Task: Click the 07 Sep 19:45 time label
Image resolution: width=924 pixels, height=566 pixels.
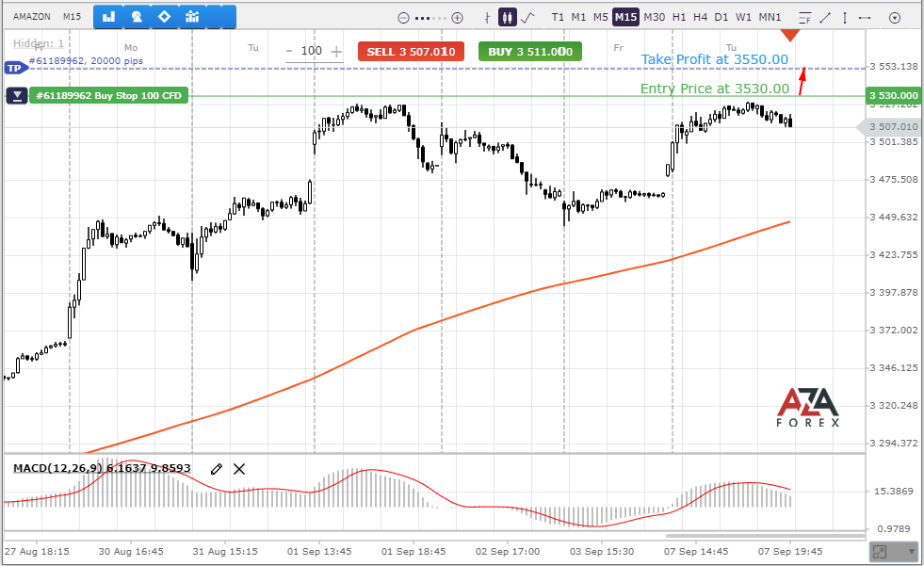Action: pos(790,552)
